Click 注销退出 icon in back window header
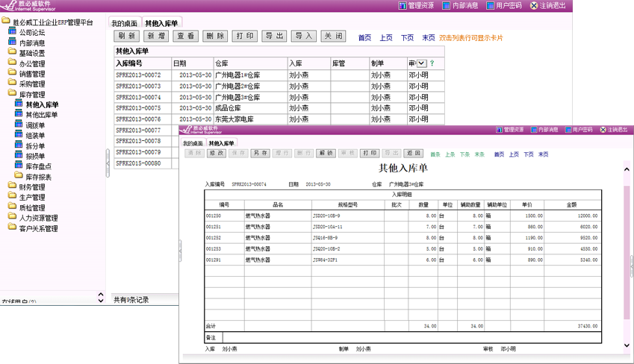634x364 pixels. click(534, 6)
